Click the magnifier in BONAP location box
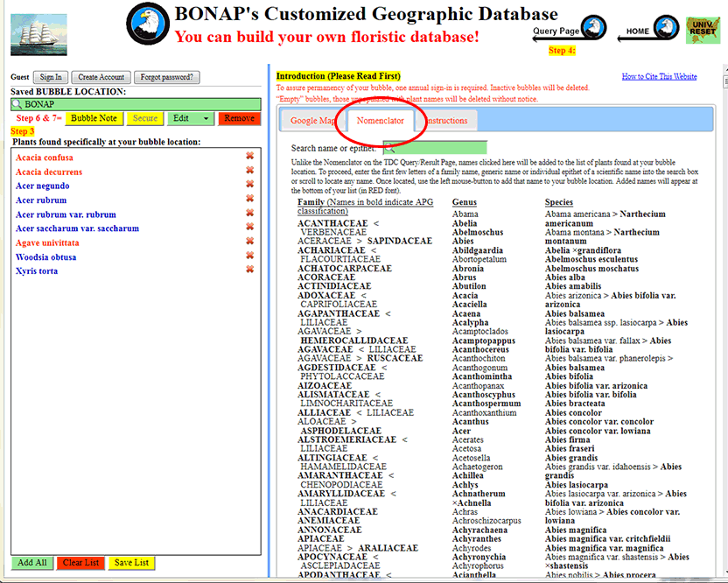This screenshot has height=583, width=728. (x=17, y=104)
